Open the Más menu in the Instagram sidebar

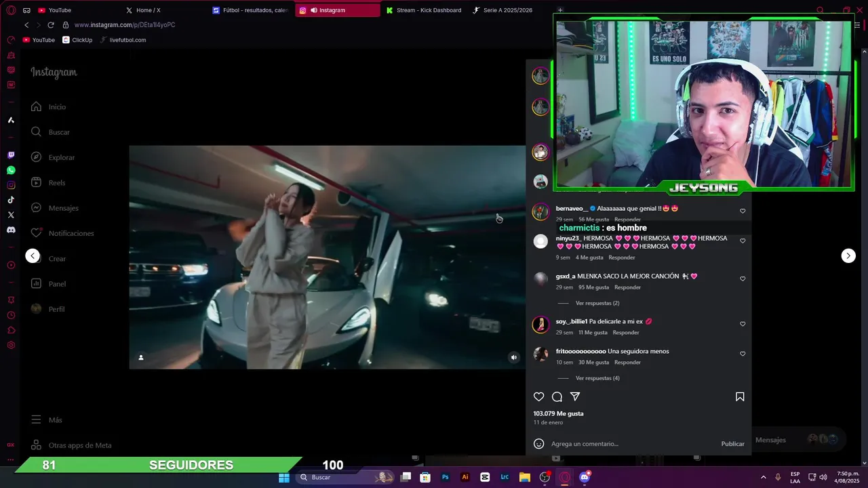[47, 420]
